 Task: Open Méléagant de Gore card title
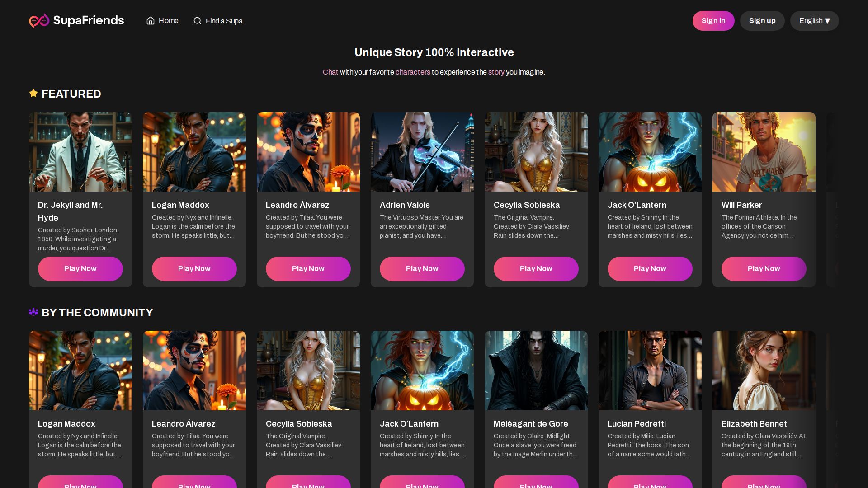point(531,424)
